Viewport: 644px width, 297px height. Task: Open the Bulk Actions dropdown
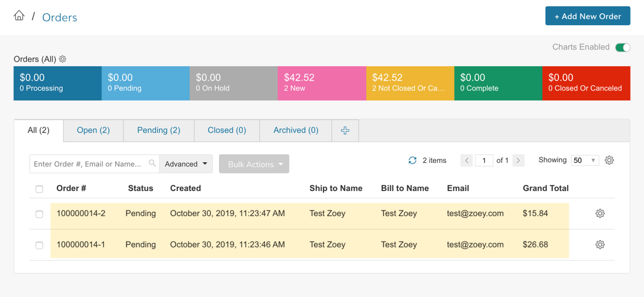[x=254, y=164]
